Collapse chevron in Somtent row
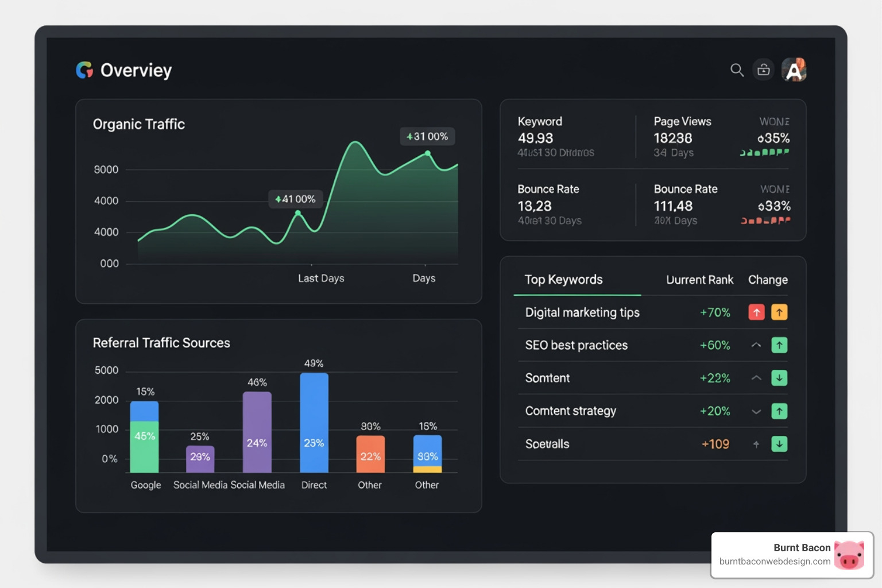This screenshot has height=588, width=882. click(x=756, y=378)
